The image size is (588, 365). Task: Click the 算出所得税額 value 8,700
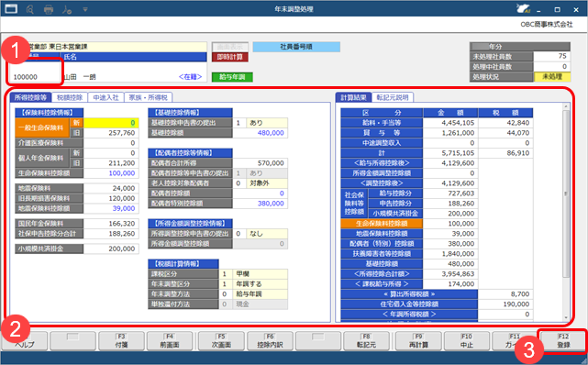[x=505, y=294]
